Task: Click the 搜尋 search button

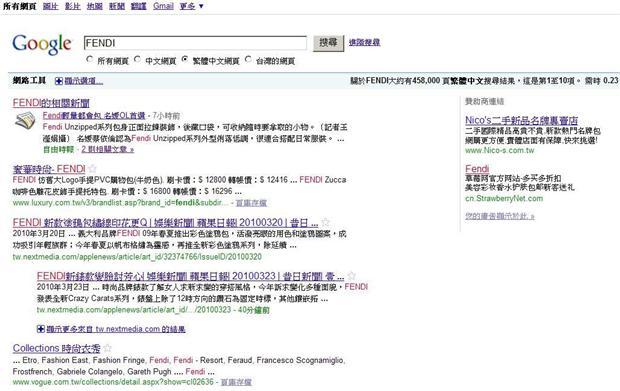Action: (328, 43)
